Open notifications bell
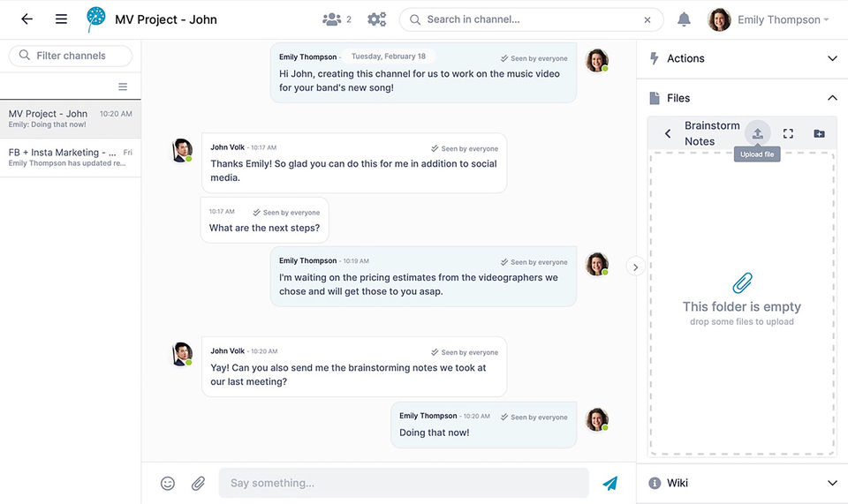 pyautogui.click(x=684, y=19)
